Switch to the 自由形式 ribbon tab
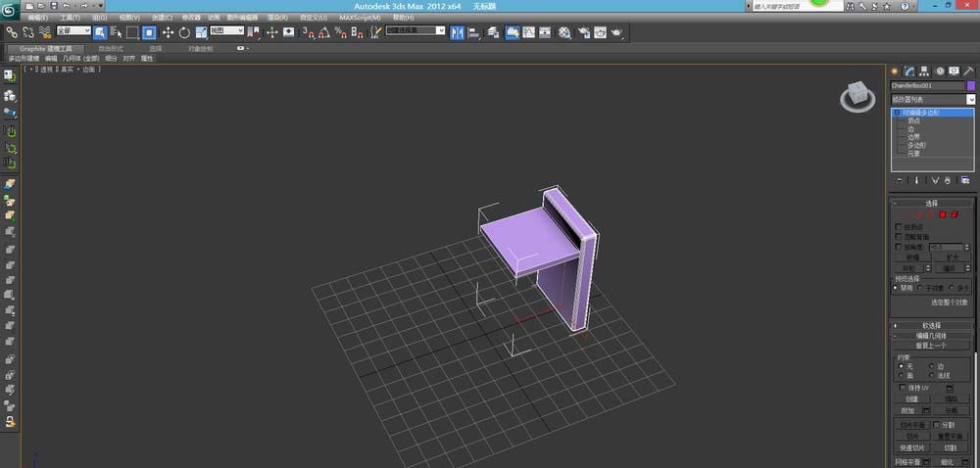This screenshot has height=468, width=980. [x=111, y=49]
